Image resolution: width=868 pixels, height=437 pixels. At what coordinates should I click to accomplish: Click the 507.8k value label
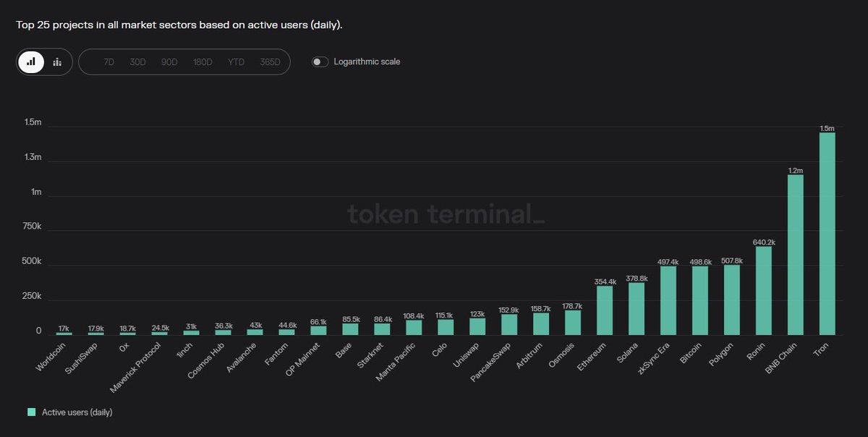[x=731, y=260]
